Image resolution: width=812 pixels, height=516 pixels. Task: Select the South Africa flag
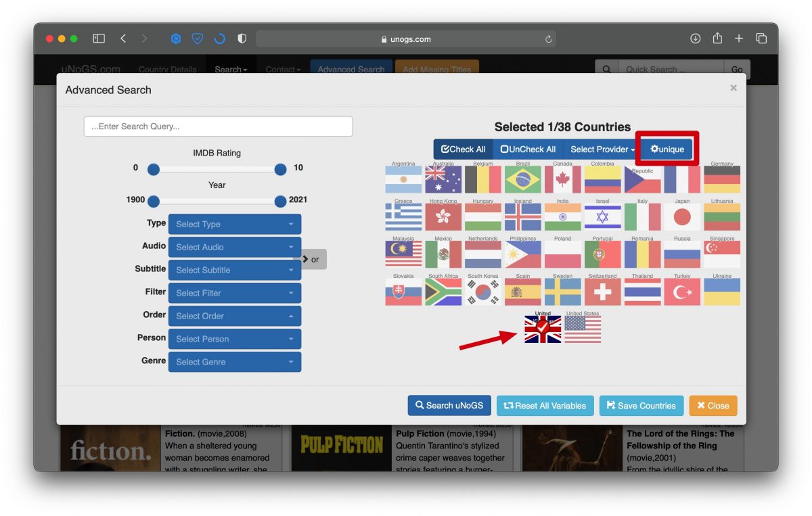443,292
